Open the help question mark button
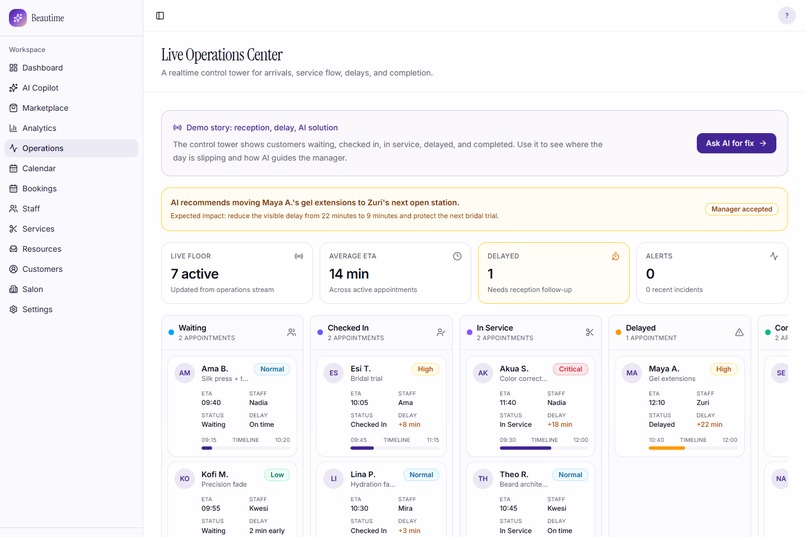Image resolution: width=806 pixels, height=537 pixels. [786, 16]
